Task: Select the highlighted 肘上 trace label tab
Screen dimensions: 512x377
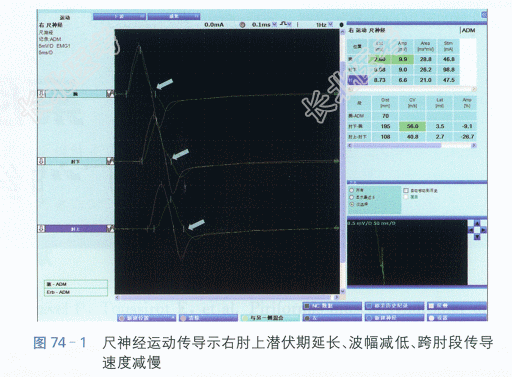Action: pyautogui.click(x=76, y=229)
